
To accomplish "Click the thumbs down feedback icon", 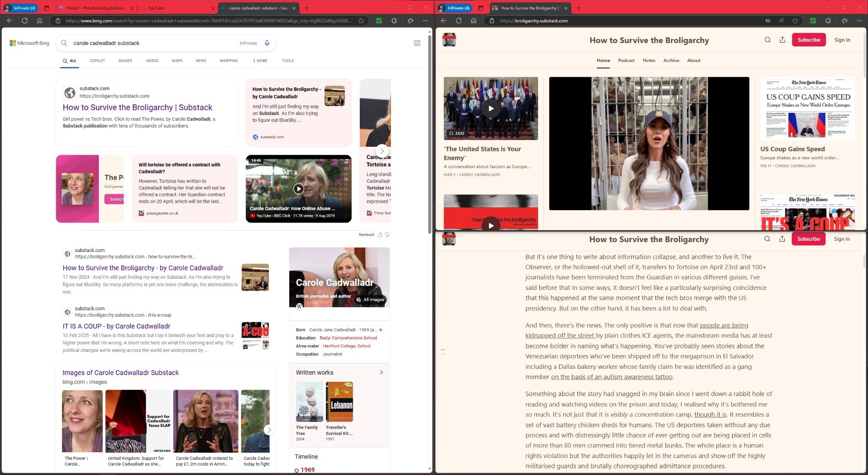I will 387,235.
